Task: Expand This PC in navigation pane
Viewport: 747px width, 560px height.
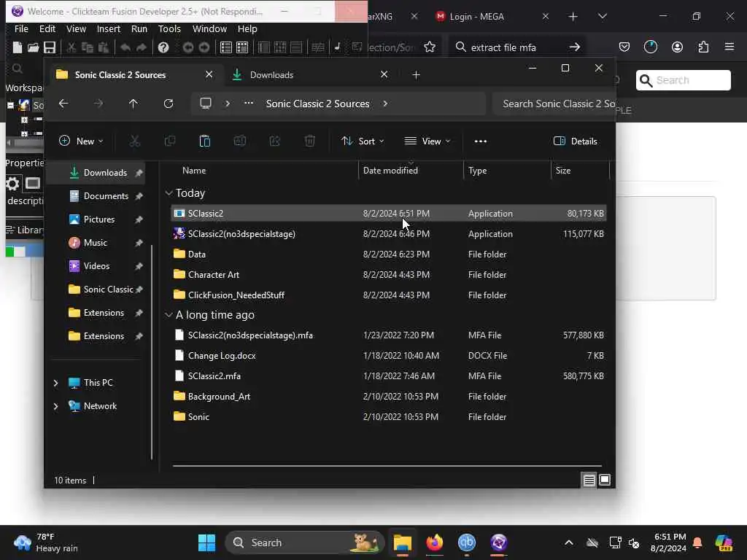Action: coord(55,383)
